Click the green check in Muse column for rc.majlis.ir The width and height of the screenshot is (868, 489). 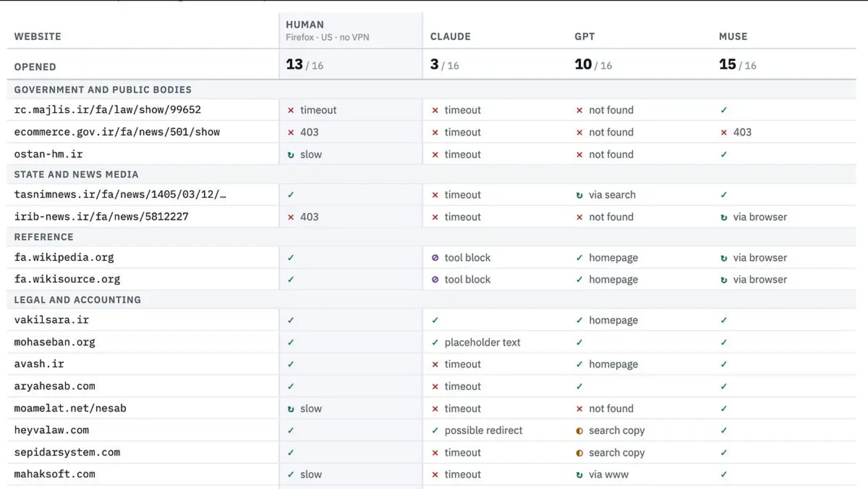(x=724, y=110)
